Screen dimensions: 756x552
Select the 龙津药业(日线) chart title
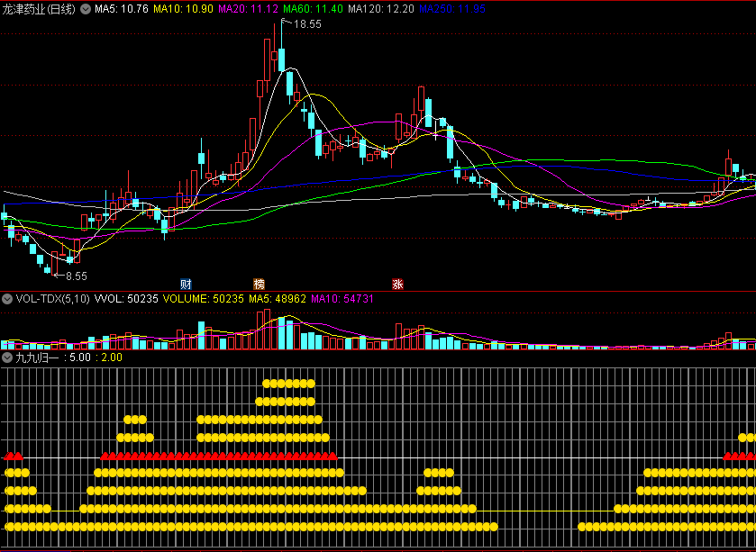tap(39, 9)
